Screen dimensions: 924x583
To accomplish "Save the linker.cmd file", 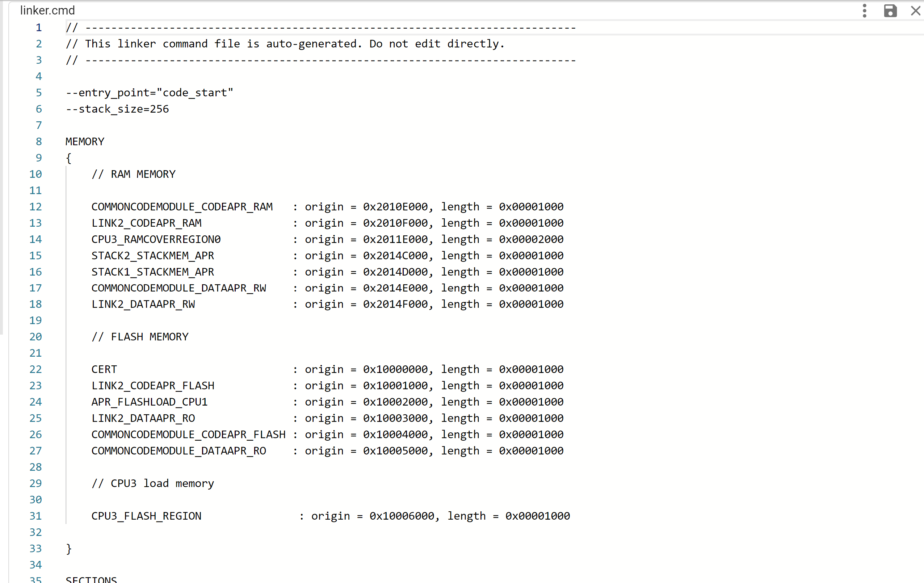I will (890, 11).
